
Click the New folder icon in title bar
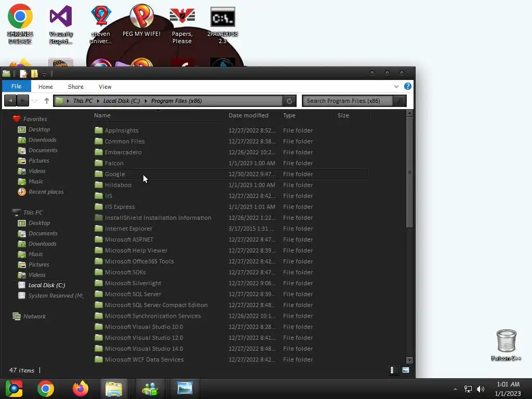pos(34,74)
